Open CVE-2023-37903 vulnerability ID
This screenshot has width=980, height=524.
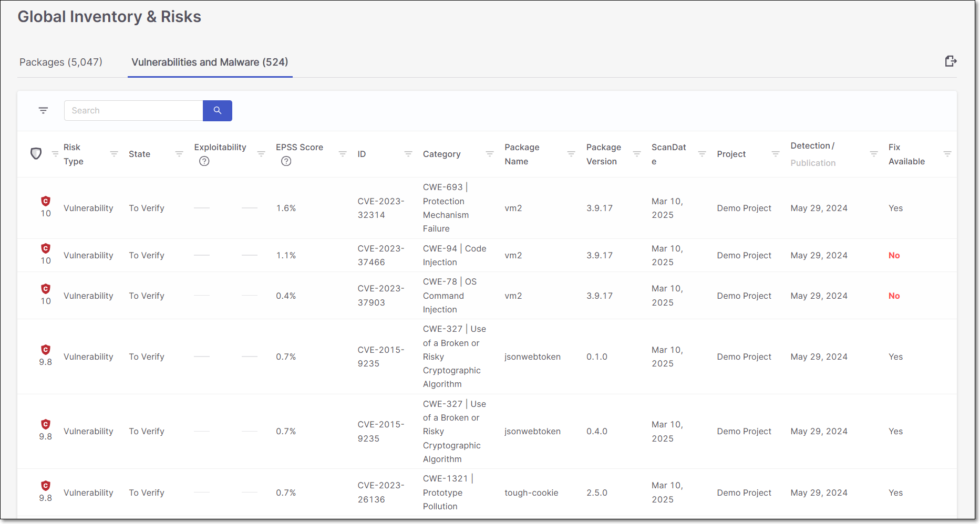[x=381, y=296]
